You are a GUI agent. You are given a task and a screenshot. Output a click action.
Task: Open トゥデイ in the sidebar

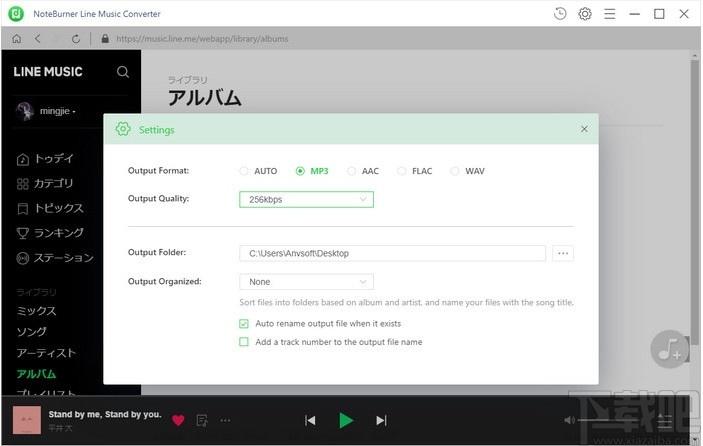(45, 159)
